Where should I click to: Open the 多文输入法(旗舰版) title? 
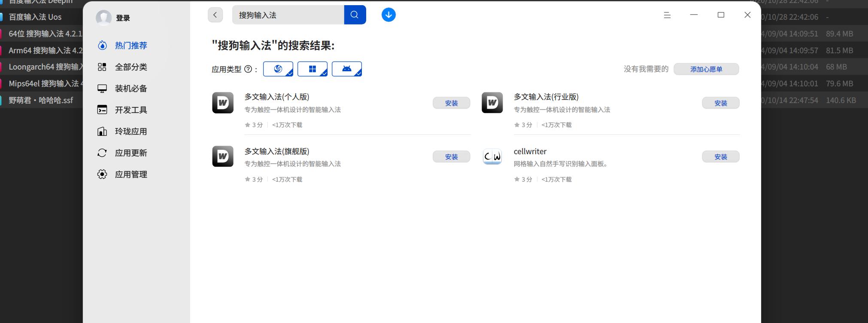click(x=277, y=152)
